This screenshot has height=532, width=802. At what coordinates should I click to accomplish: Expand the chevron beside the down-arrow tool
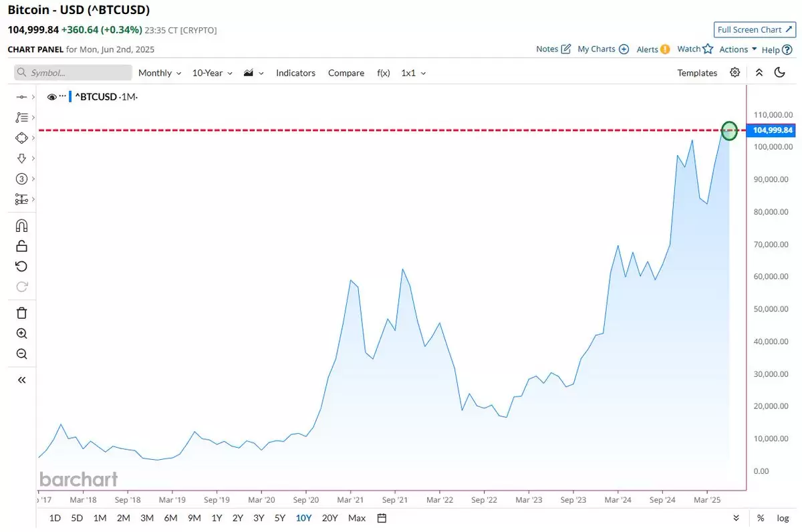(x=33, y=158)
